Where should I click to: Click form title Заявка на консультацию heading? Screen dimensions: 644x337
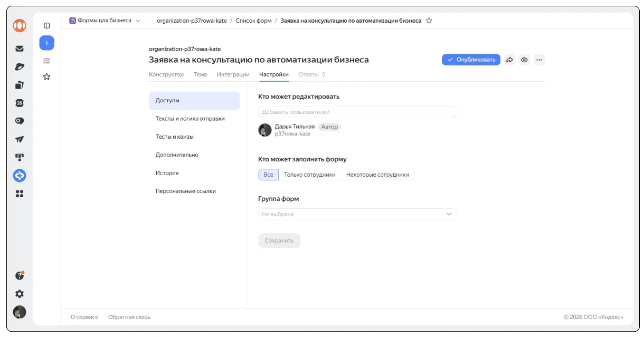tap(259, 60)
